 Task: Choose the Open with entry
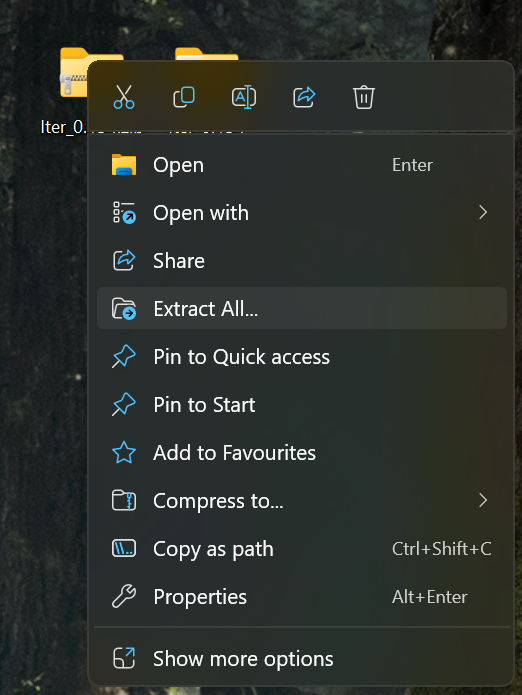[302, 213]
